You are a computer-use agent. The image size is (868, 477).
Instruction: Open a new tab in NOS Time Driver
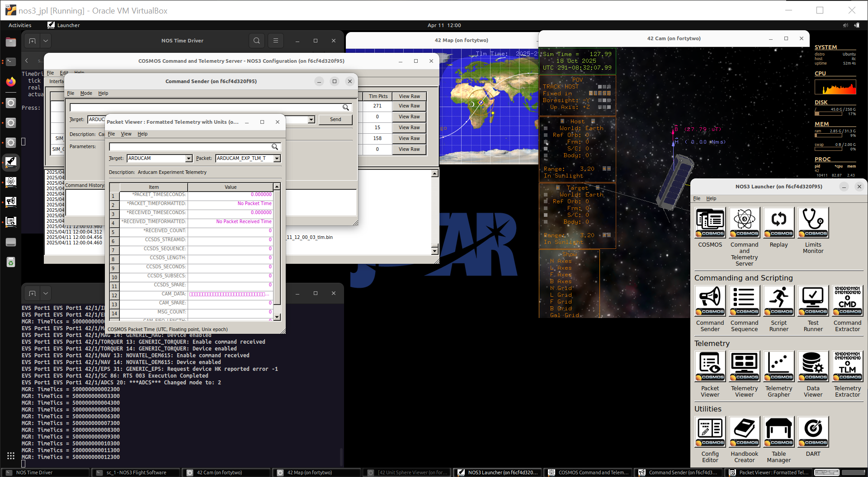32,41
